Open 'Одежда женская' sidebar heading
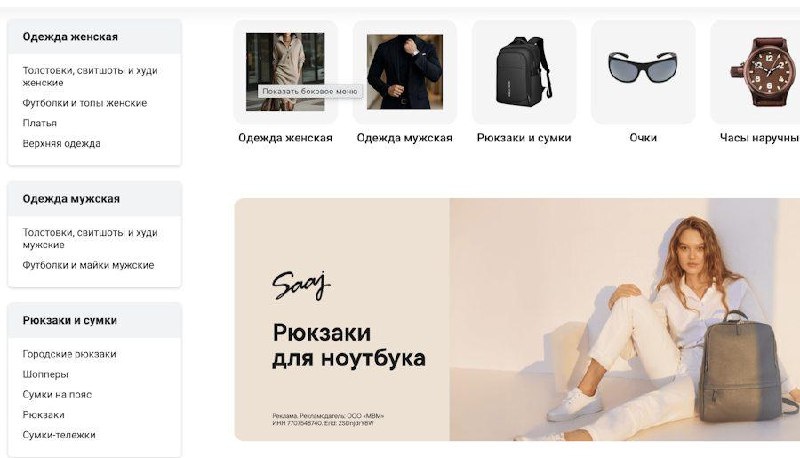 tap(70, 37)
